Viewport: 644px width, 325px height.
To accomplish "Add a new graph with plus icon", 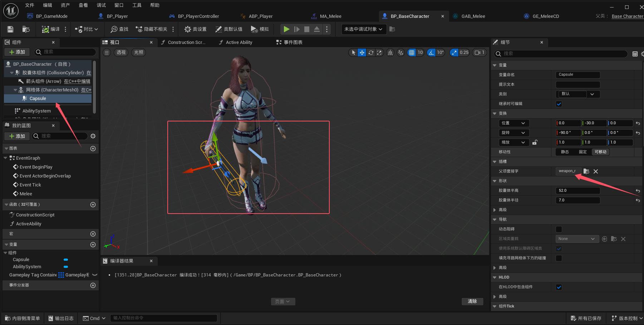I will (x=93, y=149).
